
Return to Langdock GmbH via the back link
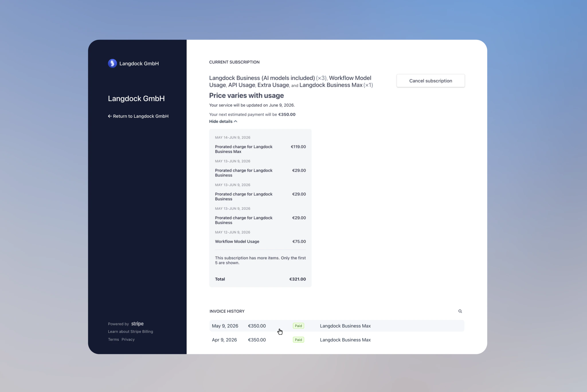(x=138, y=116)
